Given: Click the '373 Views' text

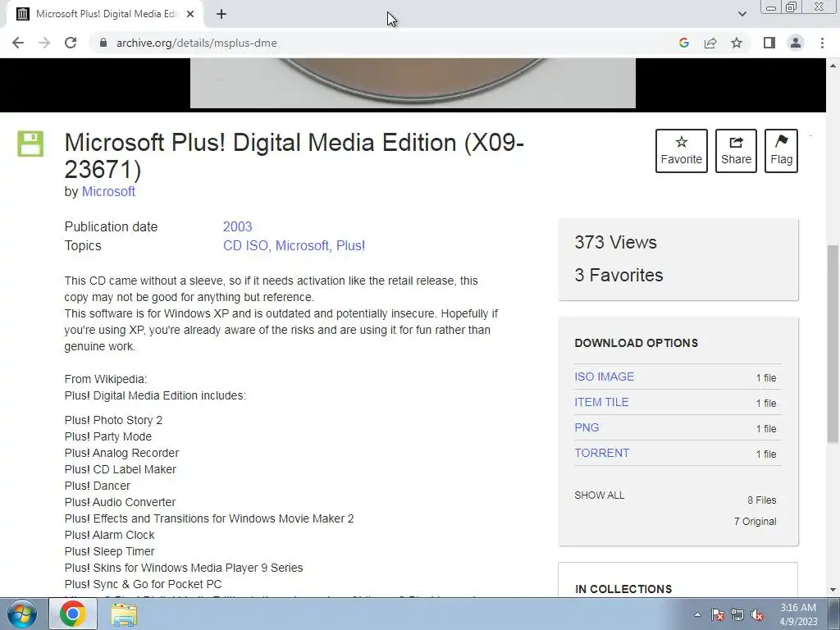Looking at the screenshot, I should tap(615, 242).
